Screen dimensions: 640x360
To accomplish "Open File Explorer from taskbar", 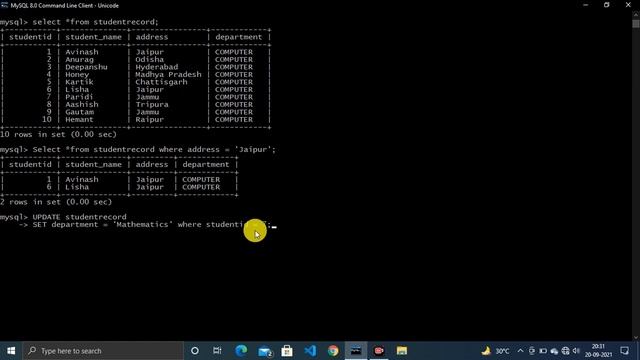I will point(402,351).
